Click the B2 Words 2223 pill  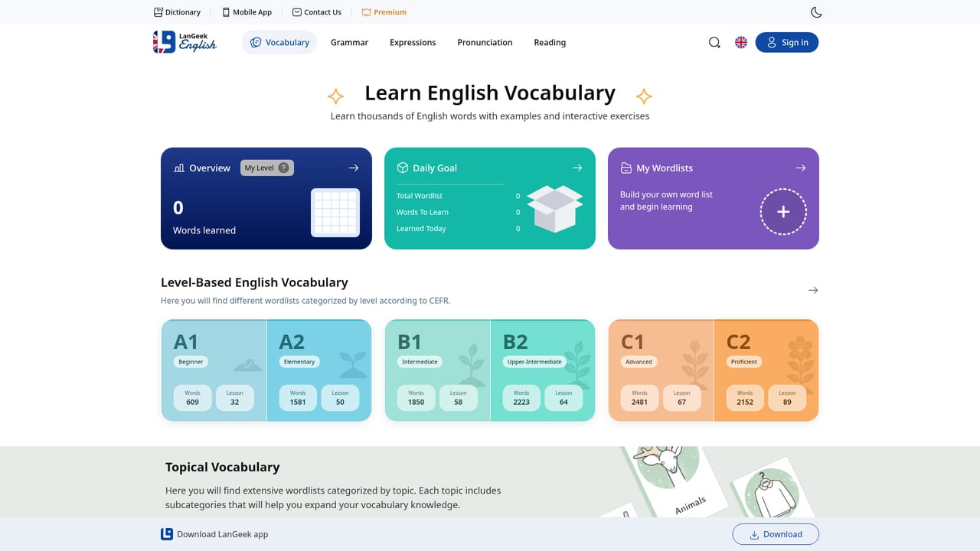pyautogui.click(x=521, y=398)
